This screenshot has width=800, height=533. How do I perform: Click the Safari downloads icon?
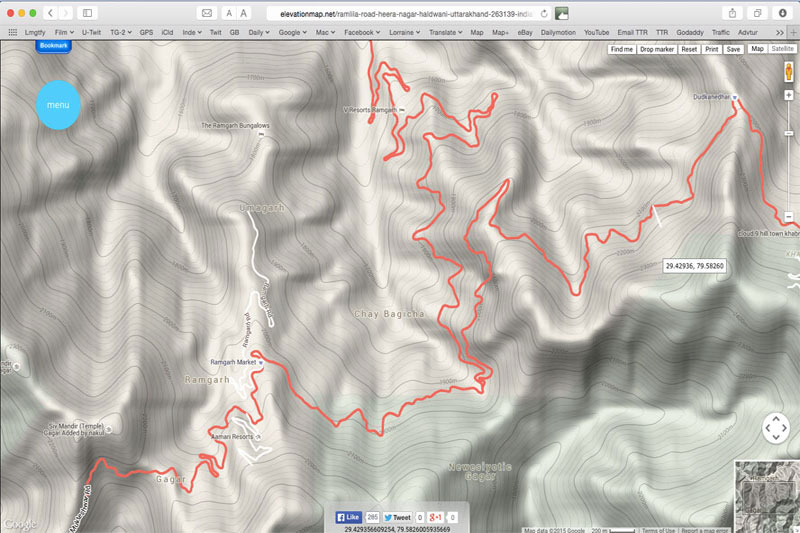(x=782, y=13)
